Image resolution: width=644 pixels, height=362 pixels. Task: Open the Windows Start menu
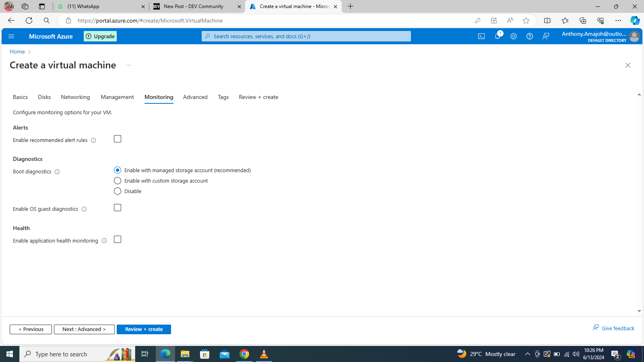pyautogui.click(x=10, y=354)
